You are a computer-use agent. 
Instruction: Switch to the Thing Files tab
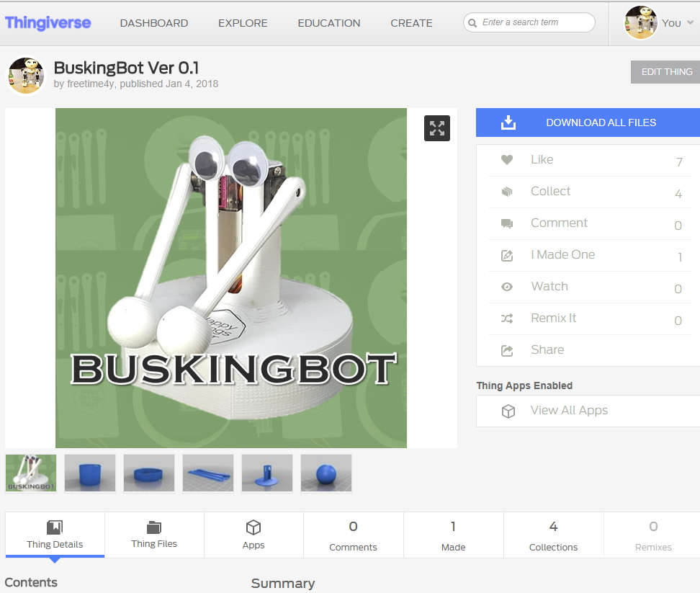[x=154, y=535]
